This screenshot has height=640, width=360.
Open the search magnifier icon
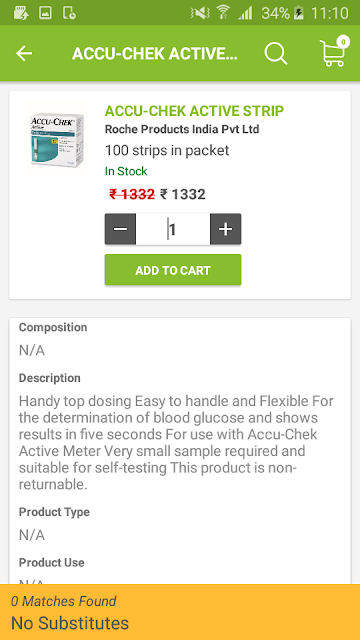click(276, 53)
